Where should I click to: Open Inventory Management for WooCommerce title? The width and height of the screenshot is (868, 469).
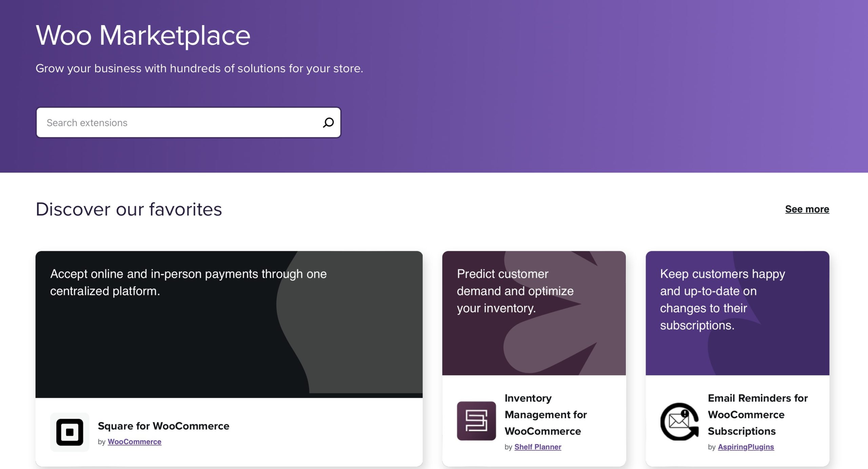pyautogui.click(x=546, y=414)
